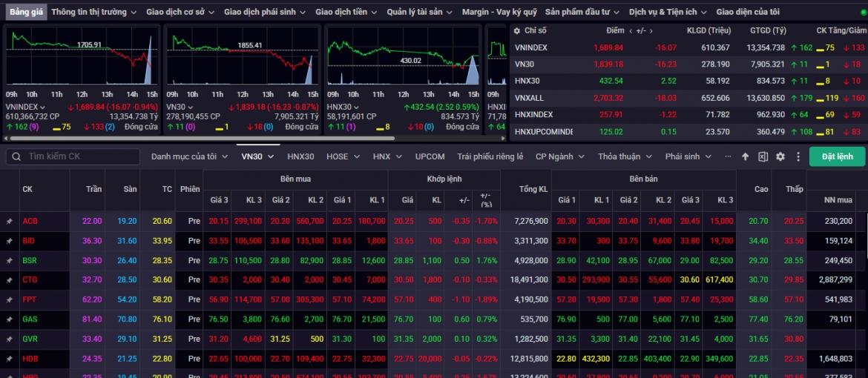Open the VN30 intraday chart
868x378 pixels.
(243, 56)
